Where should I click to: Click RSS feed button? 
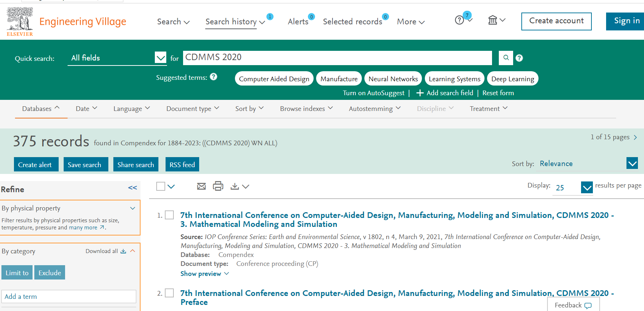coord(182,165)
